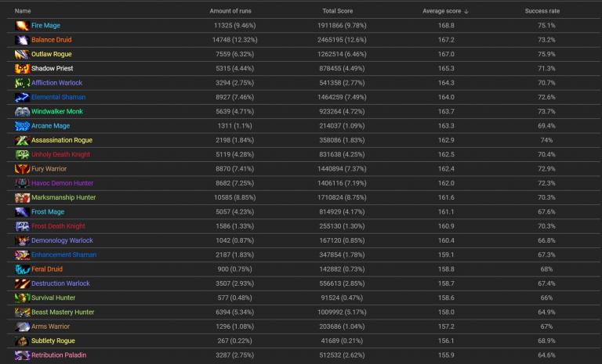602x364 pixels.
Task: Click the Balance Druid spec icon
Action: [x=22, y=40]
